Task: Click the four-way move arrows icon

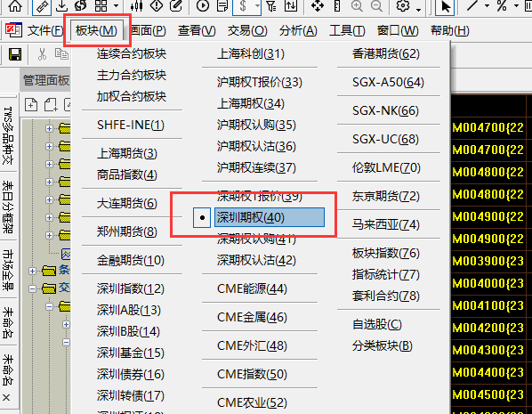Action: 318,6
